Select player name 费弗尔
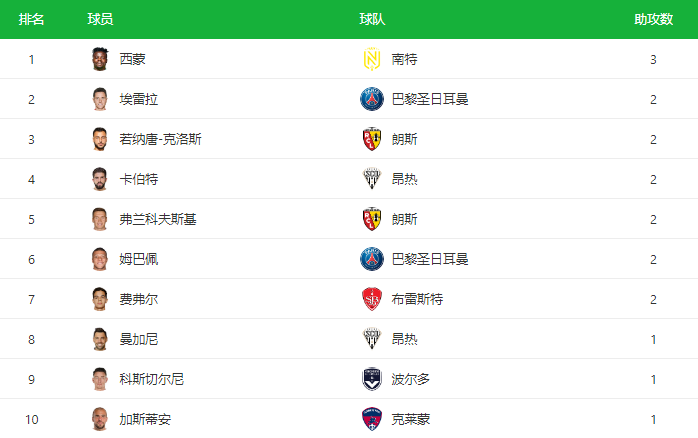 [138, 299]
